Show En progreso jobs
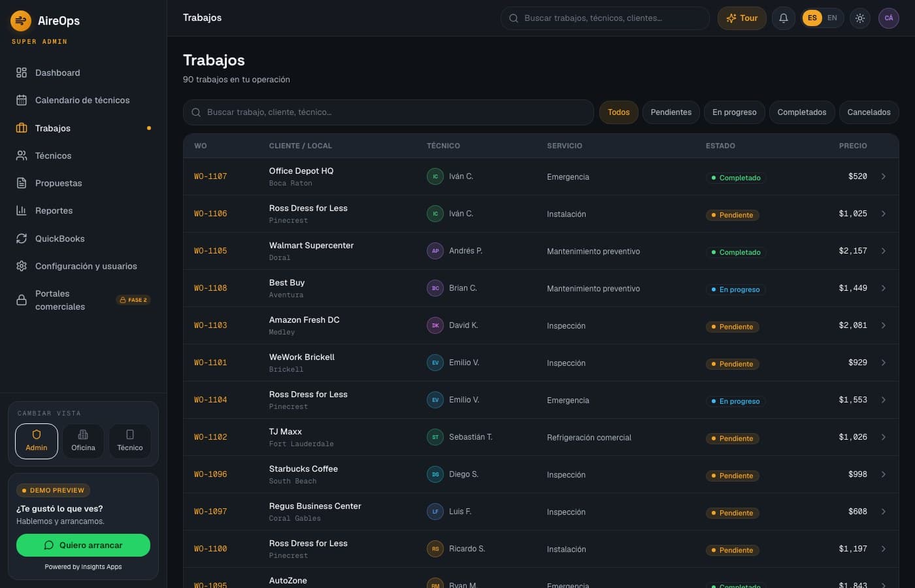Screen dimensions: 915x588 click(x=735, y=112)
